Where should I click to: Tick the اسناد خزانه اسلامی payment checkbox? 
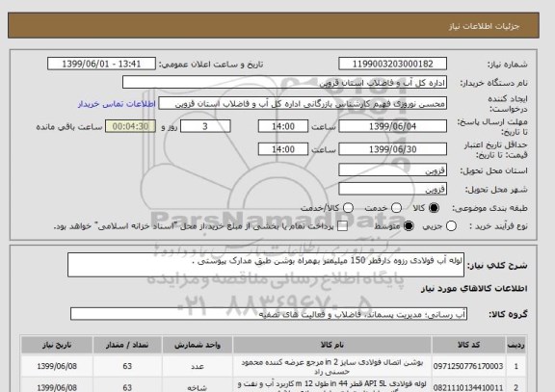click(x=342, y=226)
